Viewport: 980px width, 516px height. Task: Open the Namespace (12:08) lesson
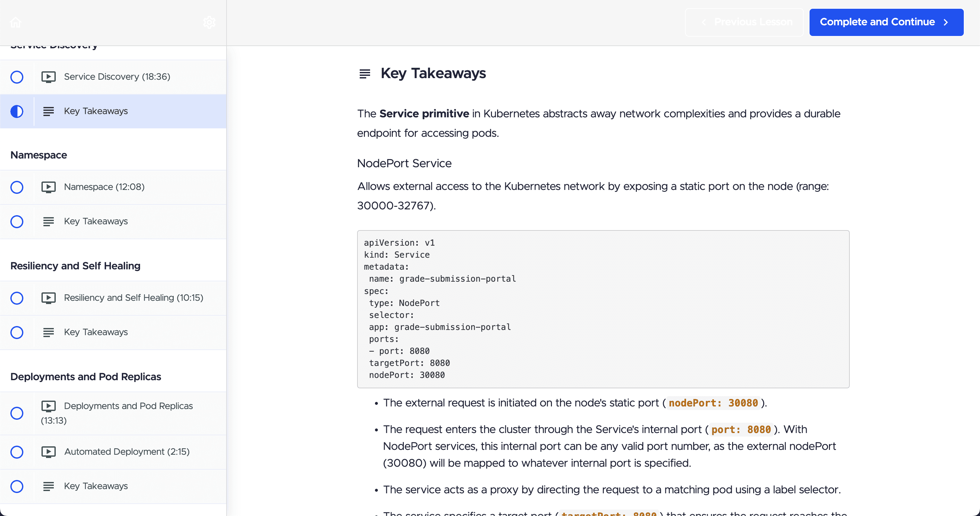pos(113,187)
